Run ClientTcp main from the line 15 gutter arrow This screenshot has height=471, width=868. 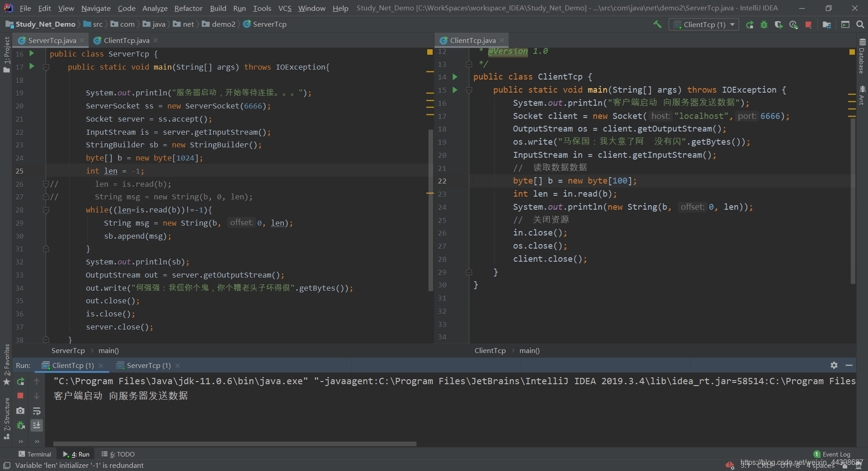point(455,90)
